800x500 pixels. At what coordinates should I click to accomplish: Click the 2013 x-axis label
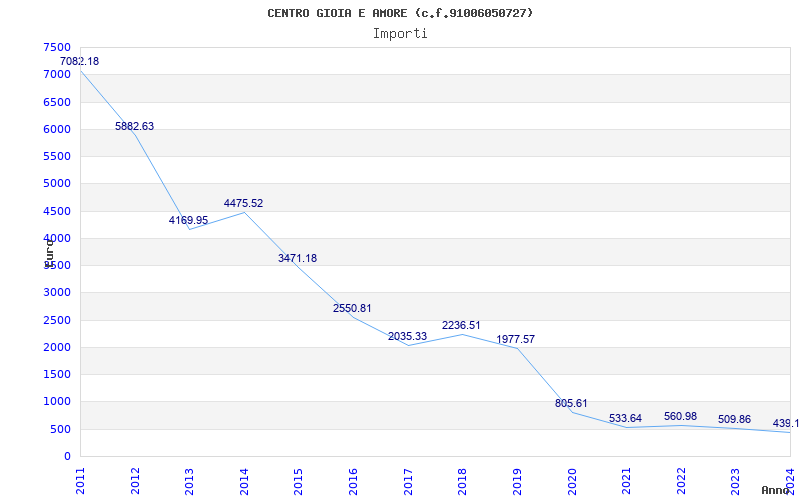point(190,481)
